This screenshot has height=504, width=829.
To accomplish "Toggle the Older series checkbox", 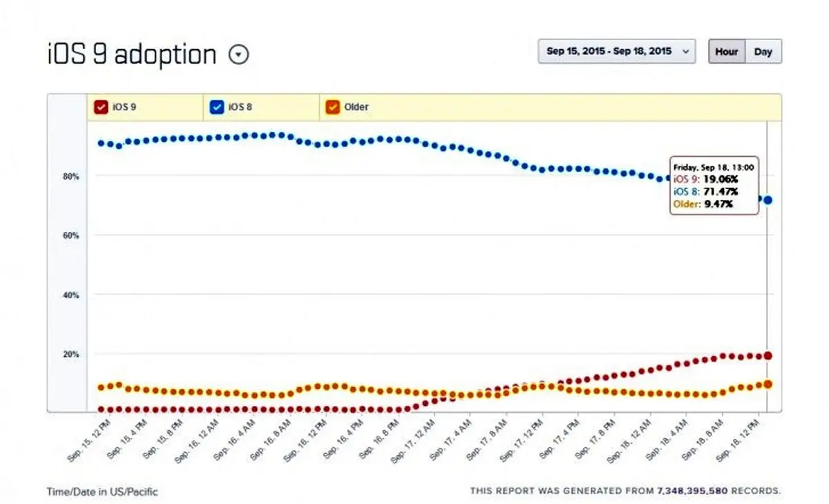I will click(333, 107).
